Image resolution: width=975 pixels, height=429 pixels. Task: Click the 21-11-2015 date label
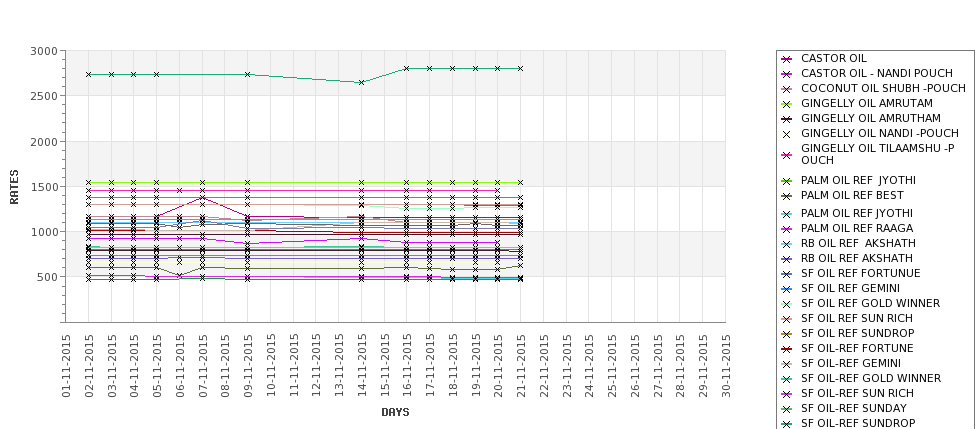[x=520, y=366]
